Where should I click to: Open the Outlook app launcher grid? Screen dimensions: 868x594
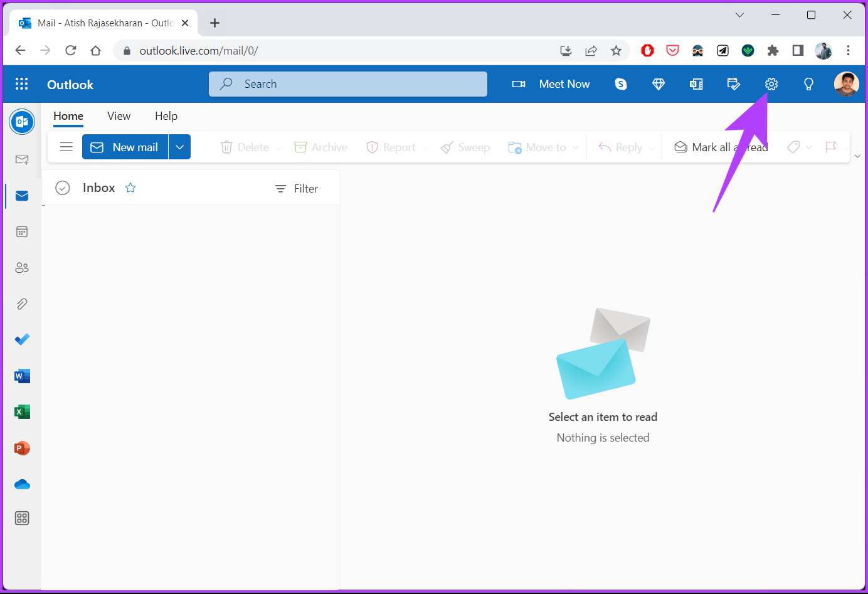click(22, 84)
